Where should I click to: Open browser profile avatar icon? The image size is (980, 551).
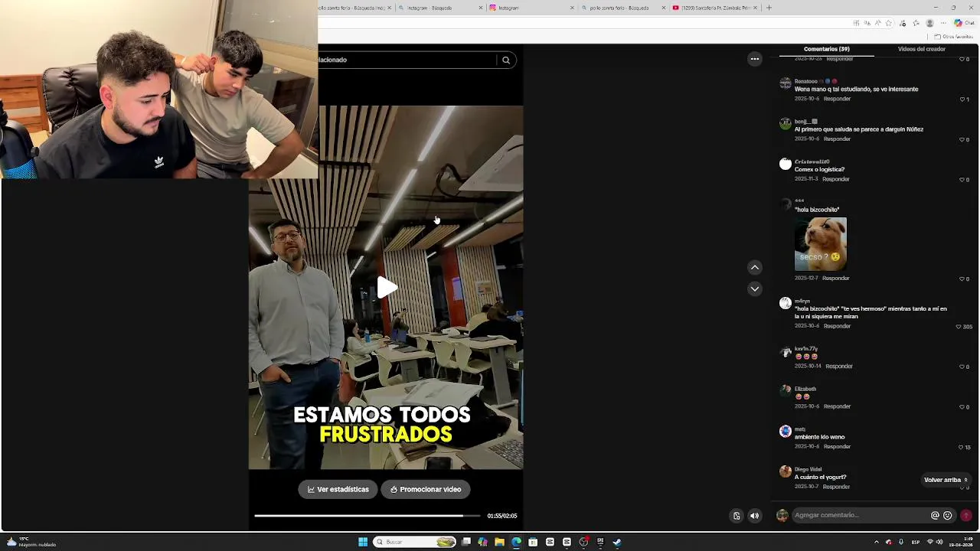(x=929, y=23)
